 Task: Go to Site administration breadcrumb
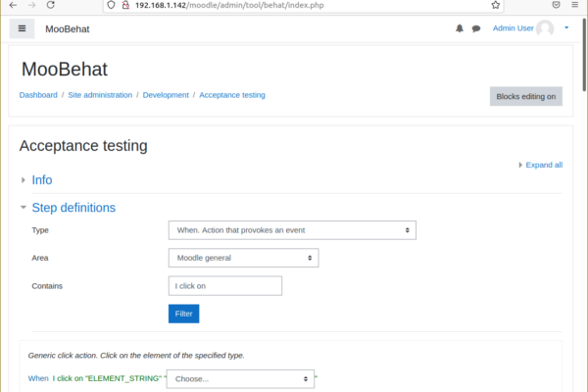[x=100, y=95]
